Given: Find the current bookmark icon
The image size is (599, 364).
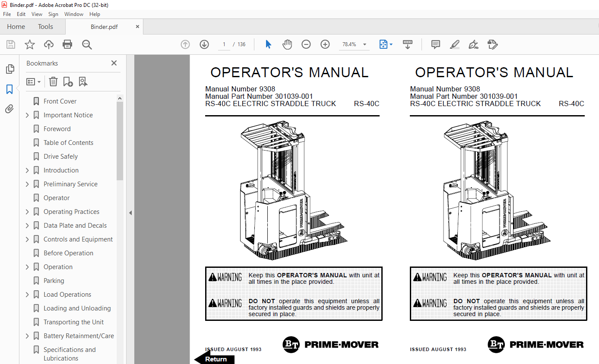Looking at the screenshot, I should pyautogui.click(x=83, y=82).
